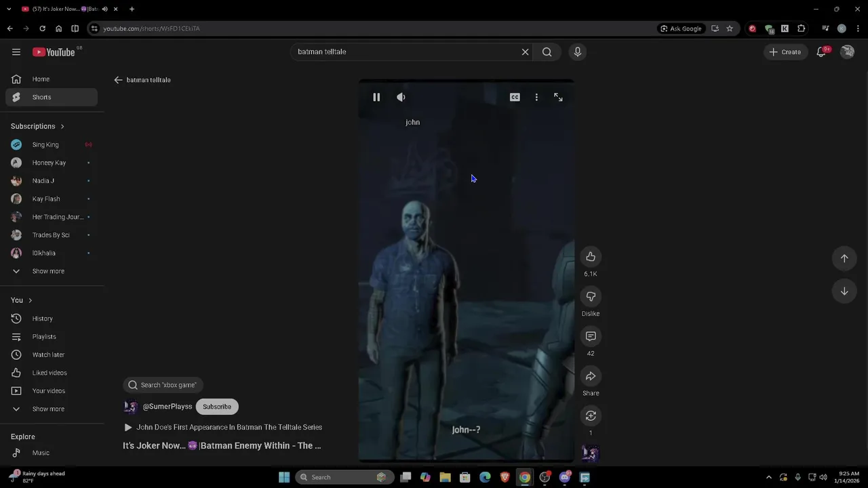
Task: Open the Short's three-dot more menu
Action: click(536, 97)
